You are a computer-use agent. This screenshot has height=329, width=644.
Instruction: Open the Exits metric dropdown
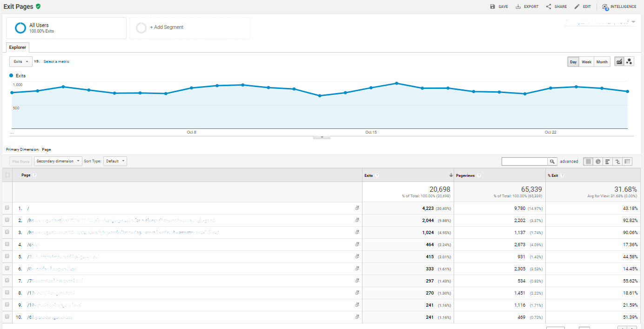pos(20,61)
